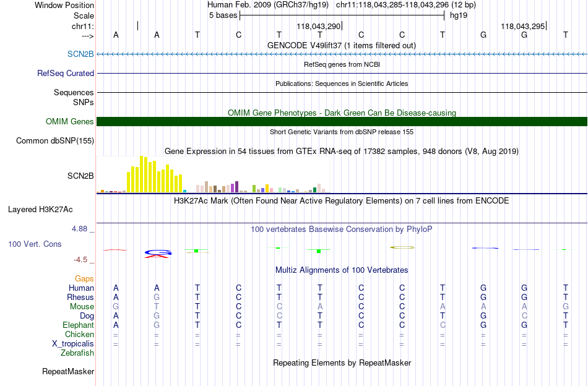Open the RefSeq Curated track label

pyautogui.click(x=66, y=73)
